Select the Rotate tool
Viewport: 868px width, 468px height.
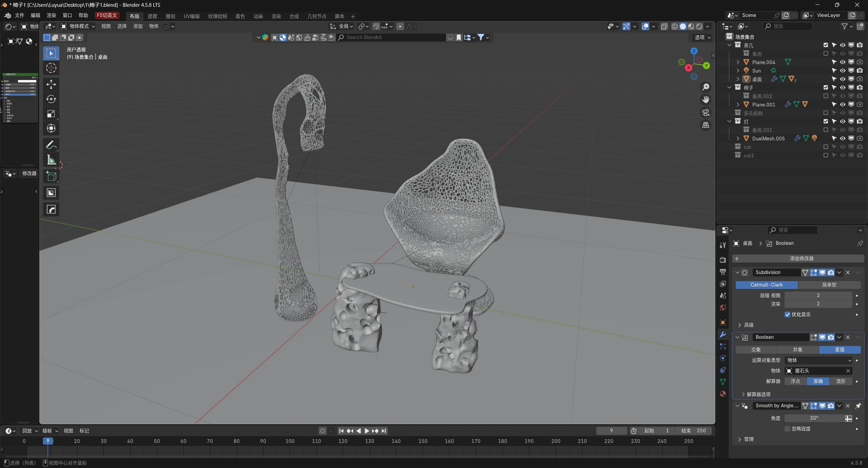[x=51, y=99]
